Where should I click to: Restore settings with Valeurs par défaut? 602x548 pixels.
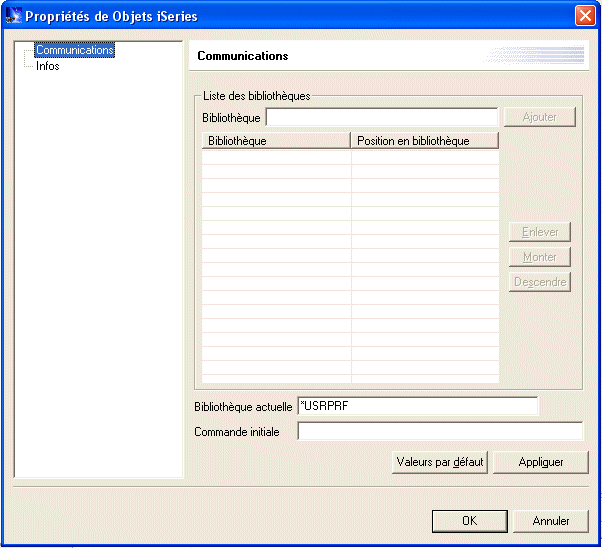pos(440,462)
